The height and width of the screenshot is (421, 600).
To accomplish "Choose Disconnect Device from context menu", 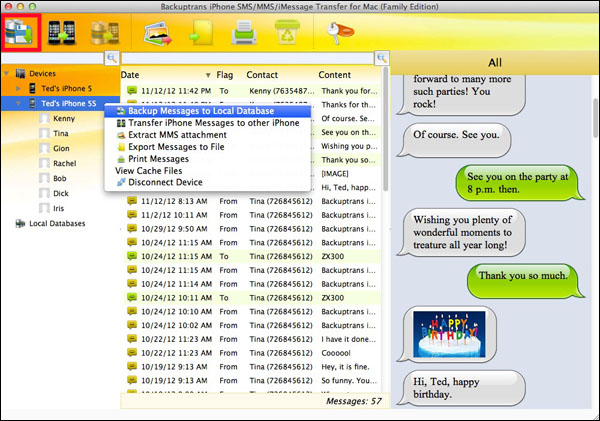I will (207, 182).
